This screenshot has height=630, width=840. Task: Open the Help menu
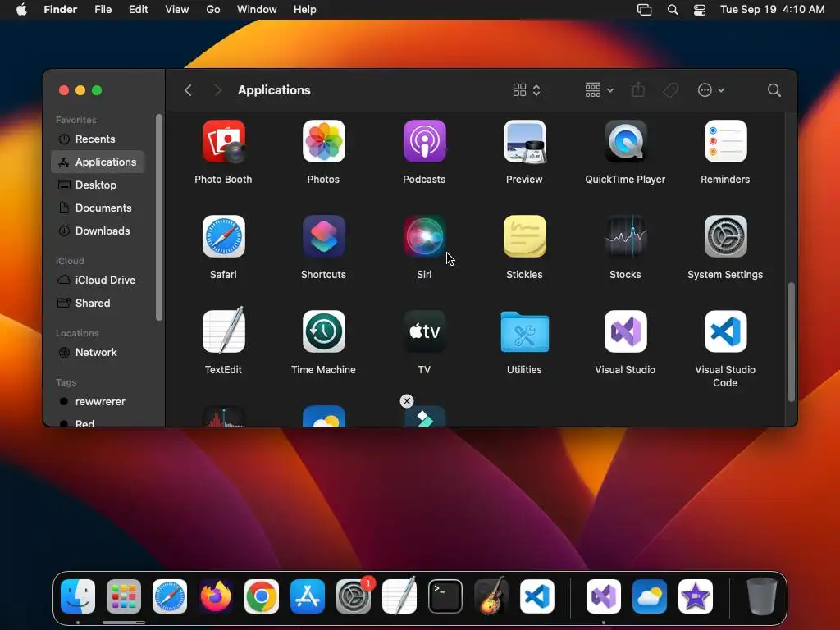[x=305, y=10]
